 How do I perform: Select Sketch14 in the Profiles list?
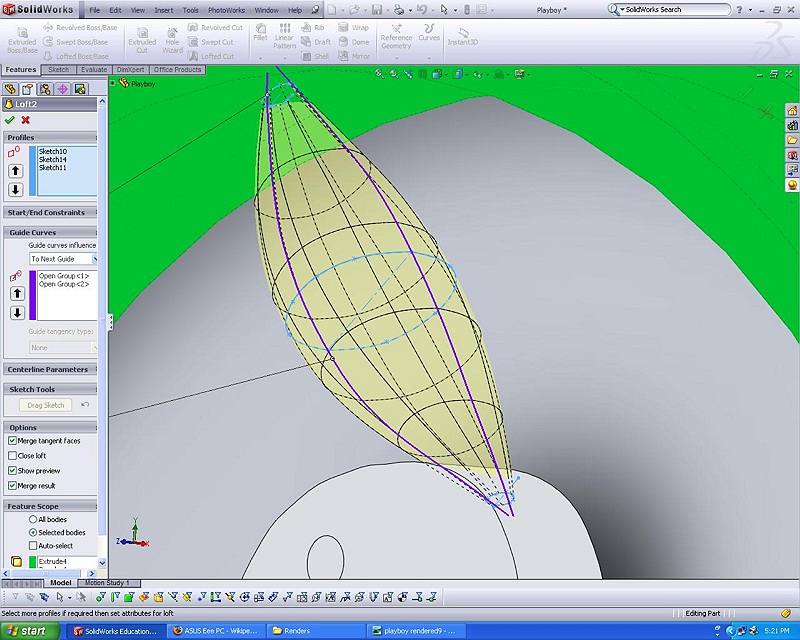pyautogui.click(x=53, y=160)
